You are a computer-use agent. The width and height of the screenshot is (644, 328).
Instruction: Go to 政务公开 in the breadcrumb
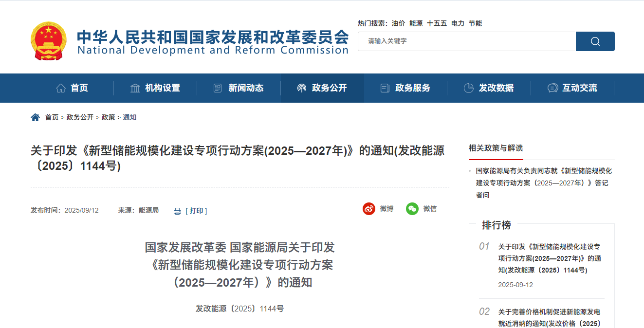tap(80, 117)
